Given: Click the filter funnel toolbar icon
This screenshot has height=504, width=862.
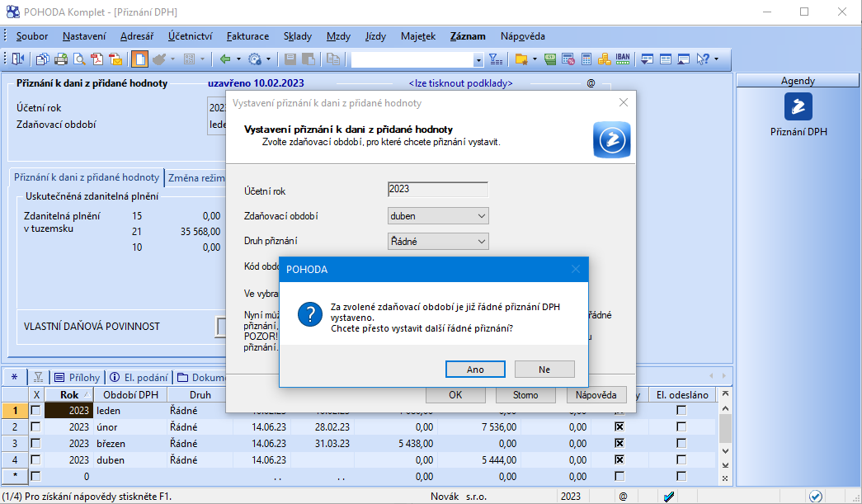Looking at the screenshot, I should pyautogui.click(x=495, y=59).
